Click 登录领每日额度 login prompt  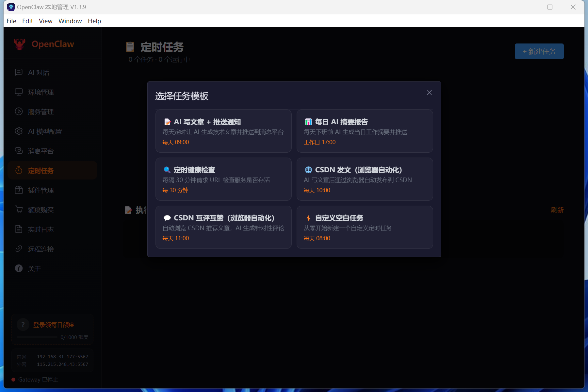coord(54,325)
